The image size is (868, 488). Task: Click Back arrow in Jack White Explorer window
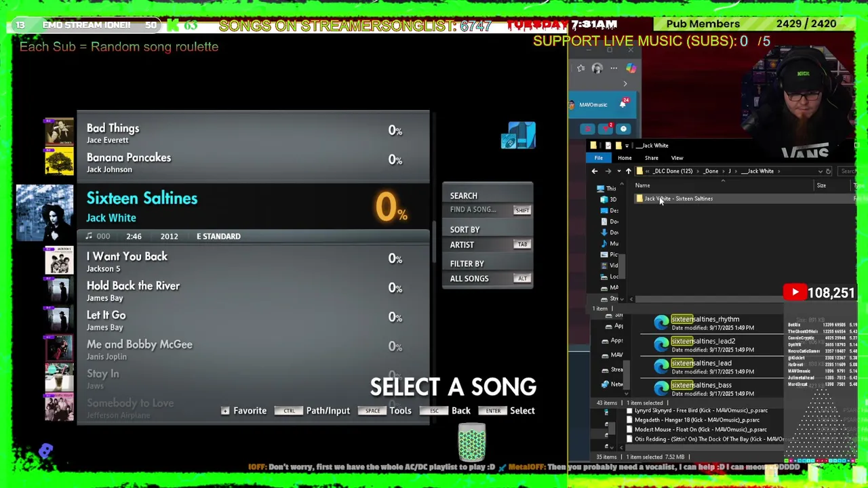point(595,171)
